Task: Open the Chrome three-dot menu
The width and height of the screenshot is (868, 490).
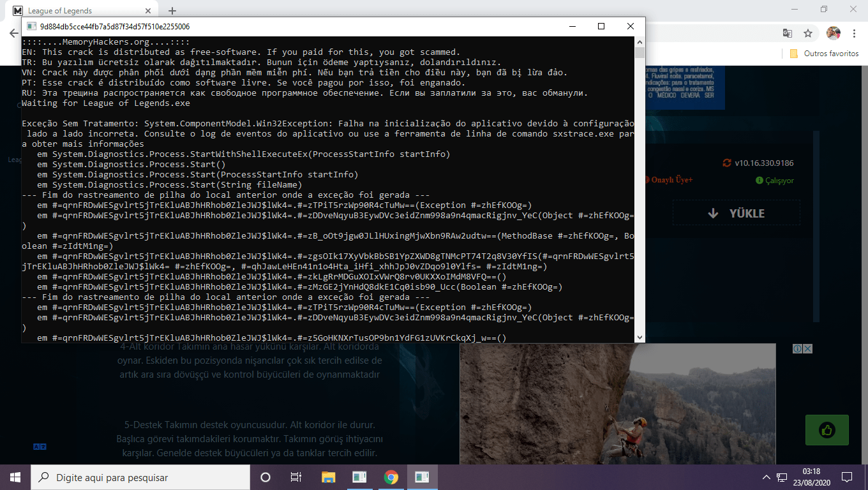Action: tap(853, 33)
